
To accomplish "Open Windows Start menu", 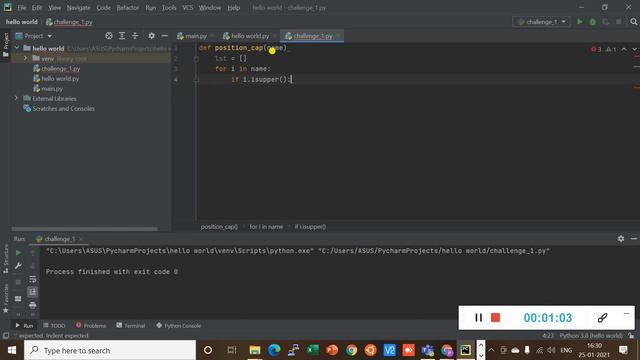I will coord(12,350).
